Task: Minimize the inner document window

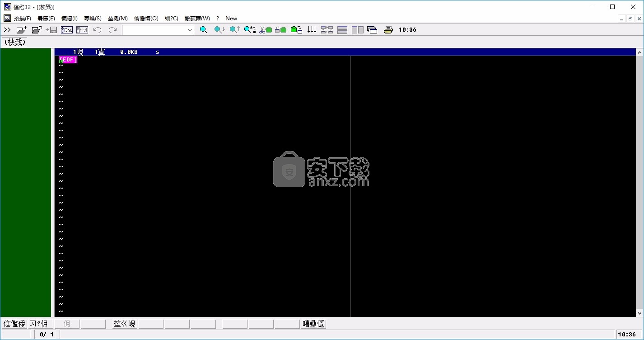Action: tap(622, 19)
